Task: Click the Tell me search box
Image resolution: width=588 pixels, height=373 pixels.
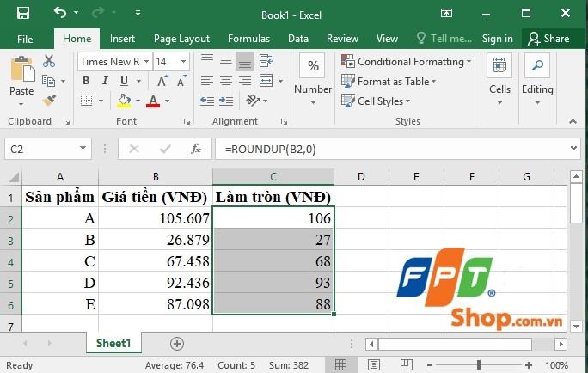Action: click(444, 39)
